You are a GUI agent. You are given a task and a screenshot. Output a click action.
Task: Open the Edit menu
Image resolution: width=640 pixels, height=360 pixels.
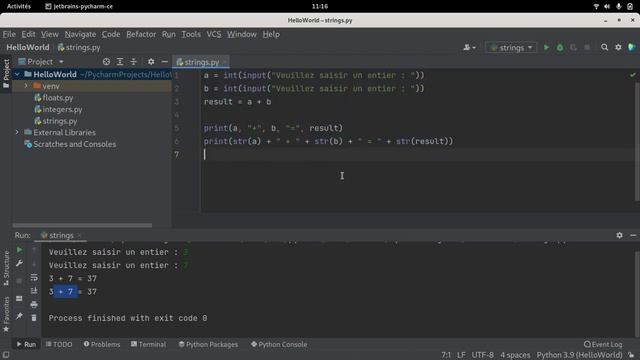coord(28,34)
